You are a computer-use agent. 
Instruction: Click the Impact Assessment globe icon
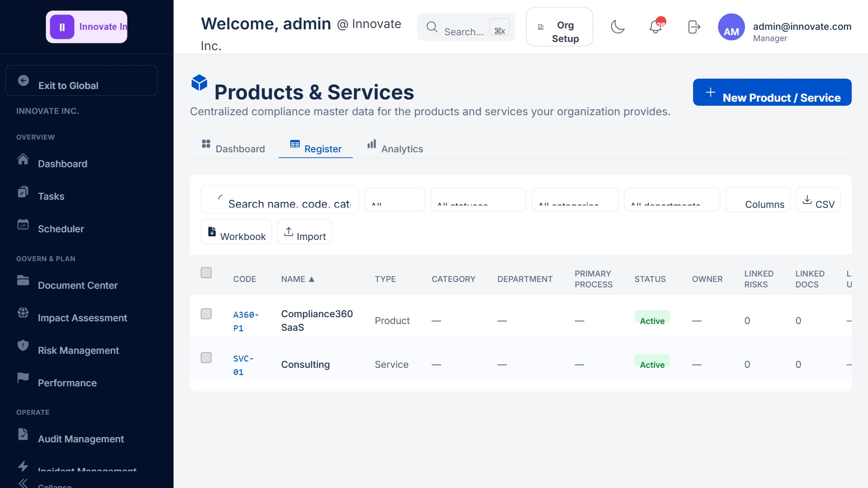pos(23,313)
